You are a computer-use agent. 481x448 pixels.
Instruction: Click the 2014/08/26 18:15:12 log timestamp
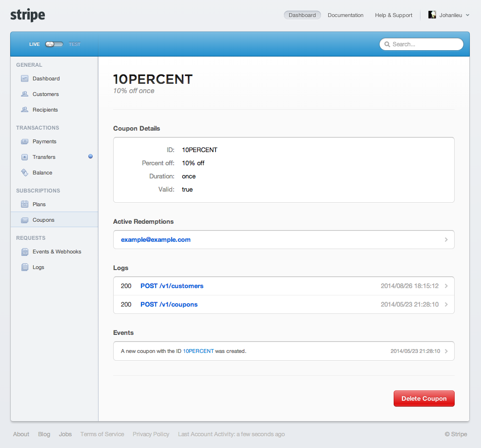(x=409, y=286)
